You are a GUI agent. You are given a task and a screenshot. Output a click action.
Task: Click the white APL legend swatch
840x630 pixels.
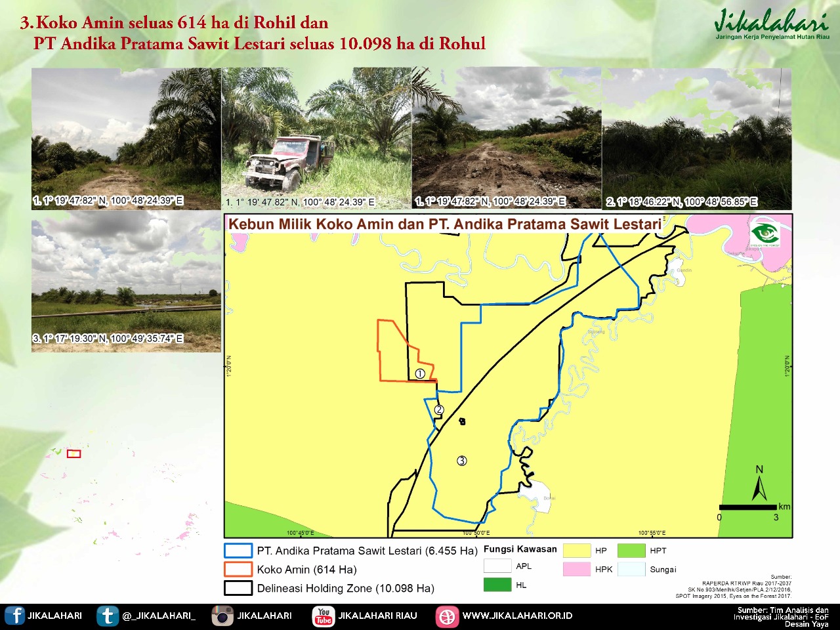[x=497, y=566]
